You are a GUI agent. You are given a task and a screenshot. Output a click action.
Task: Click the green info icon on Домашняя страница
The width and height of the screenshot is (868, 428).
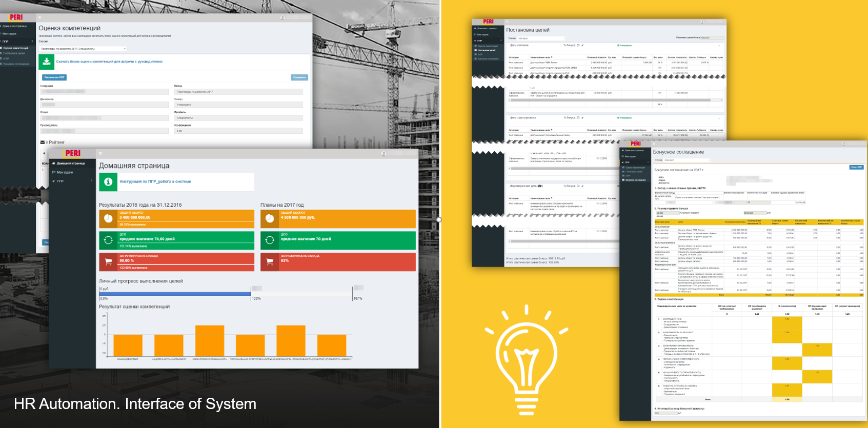pos(108,181)
